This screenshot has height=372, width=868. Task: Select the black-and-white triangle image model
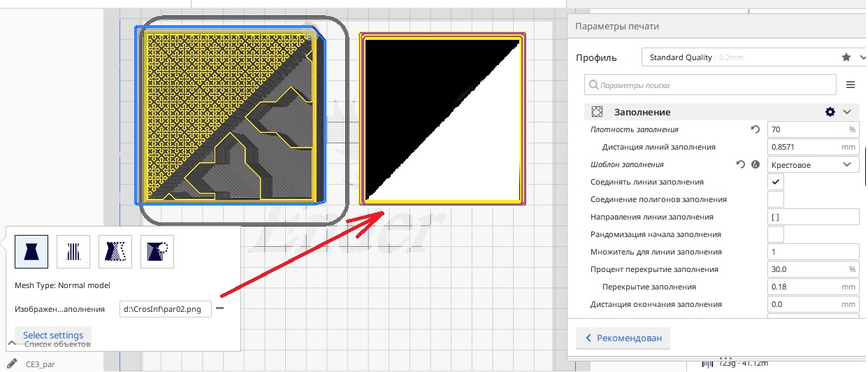click(442, 118)
